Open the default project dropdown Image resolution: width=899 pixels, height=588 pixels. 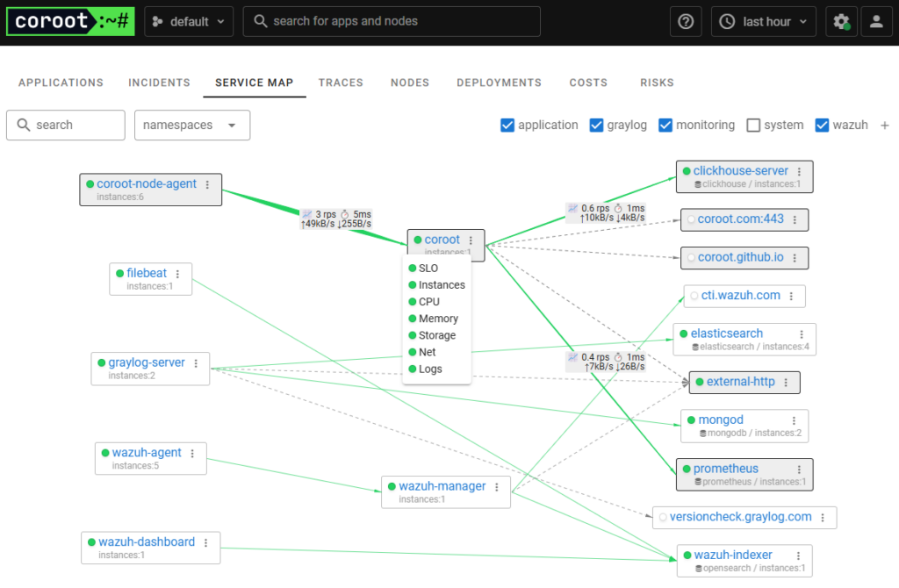(189, 21)
